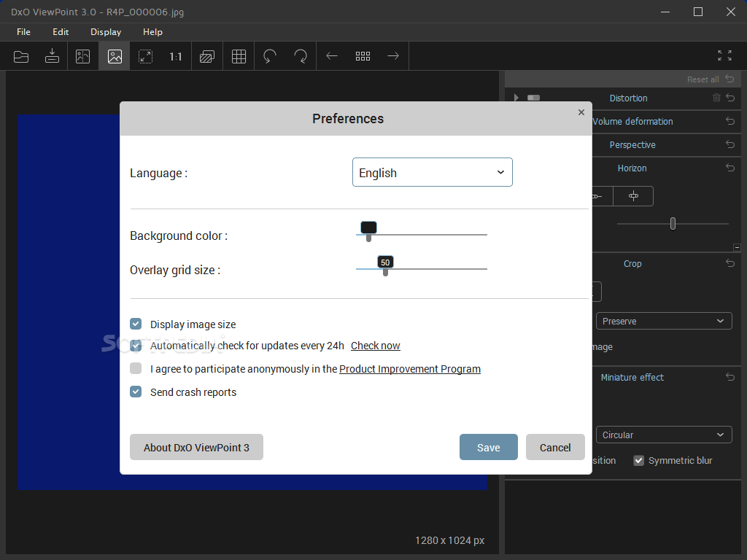Enable Product Improvement Program participation checkbox
The height and width of the screenshot is (560, 747).
pos(136,368)
